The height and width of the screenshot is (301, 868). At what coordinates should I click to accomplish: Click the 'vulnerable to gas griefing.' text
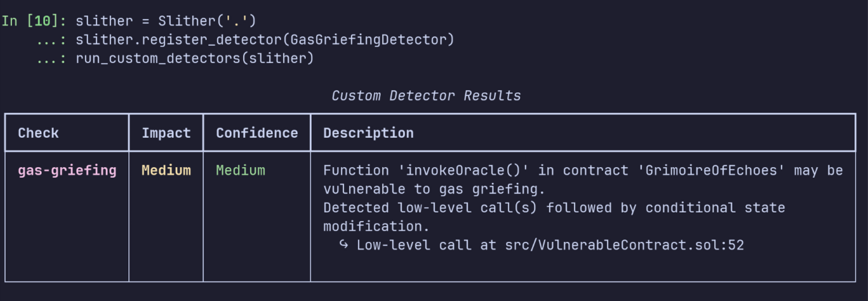pyautogui.click(x=430, y=189)
